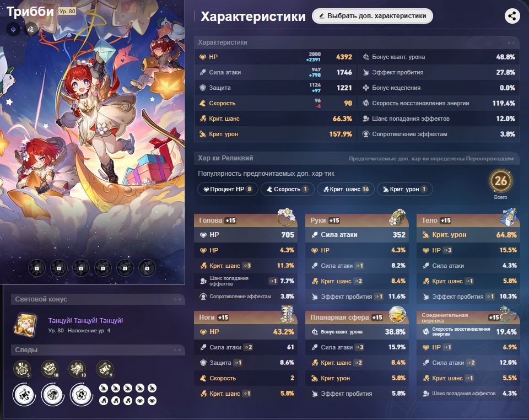Click the Планарная сфера relic icon

[x=397, y=314]
